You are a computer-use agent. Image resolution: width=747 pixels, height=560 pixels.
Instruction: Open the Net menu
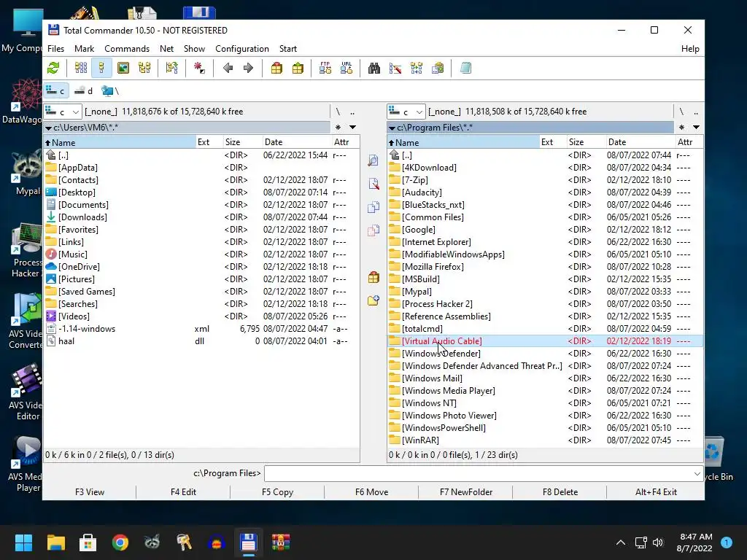click(167, 49)
